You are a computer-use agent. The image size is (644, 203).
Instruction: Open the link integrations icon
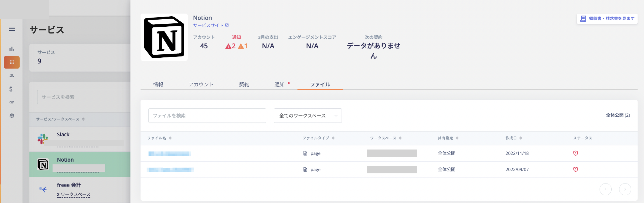12,102
